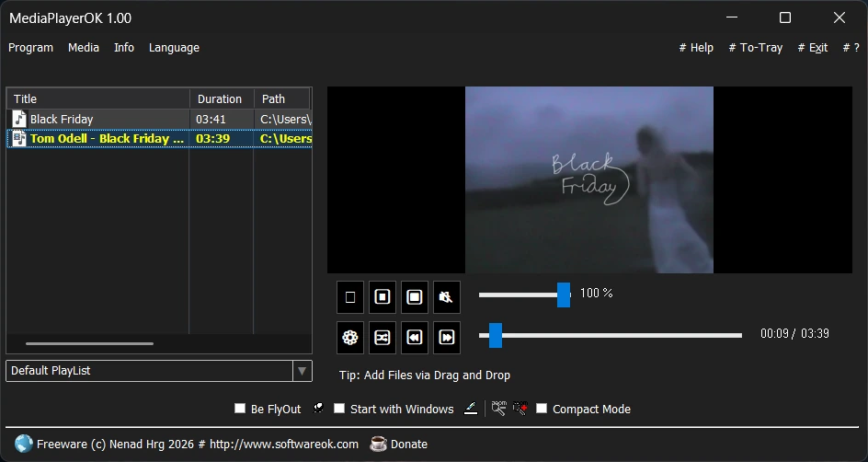Image resolution: width=868 pixels, height=462 pixels.
Task: Click the flower-shaped gear settings icon
Action: (349, 338)
